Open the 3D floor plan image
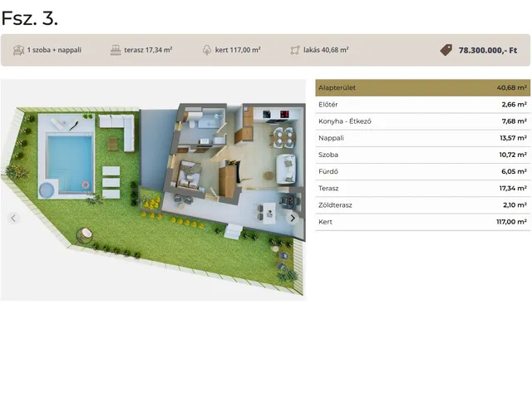Image resolution: width=532 pixels, height=399 pixels. tap(153, 191)
